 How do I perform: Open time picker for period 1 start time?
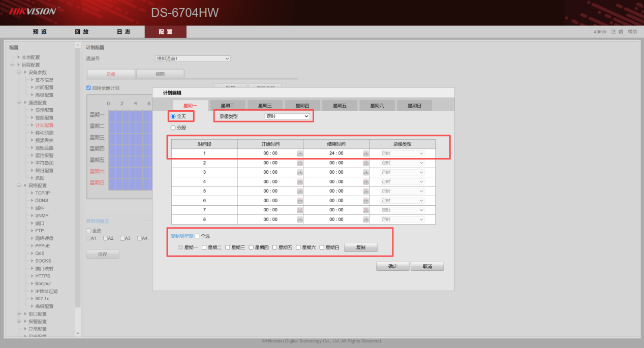[300, 153]
